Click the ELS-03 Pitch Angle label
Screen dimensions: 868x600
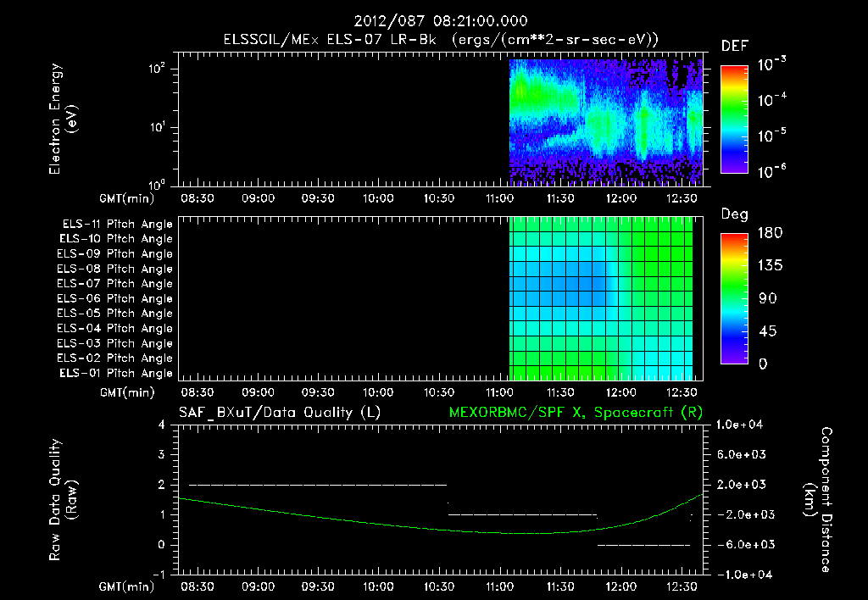115,343
